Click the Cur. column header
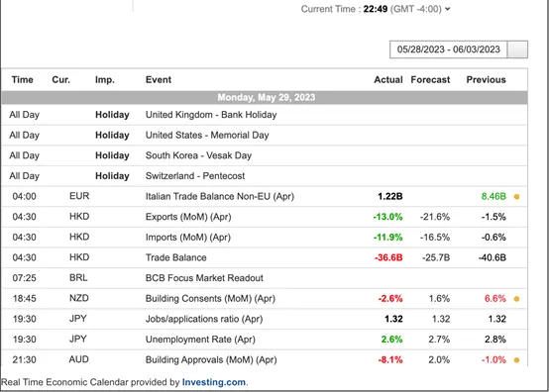549x392 pixels. tap(60, 80)
